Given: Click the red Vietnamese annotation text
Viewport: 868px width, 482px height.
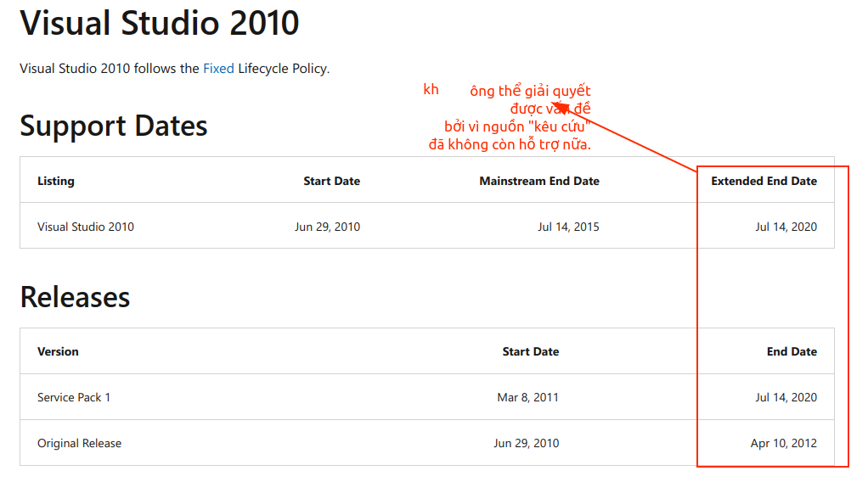Looking at the screenshot, I should [508, 117].
